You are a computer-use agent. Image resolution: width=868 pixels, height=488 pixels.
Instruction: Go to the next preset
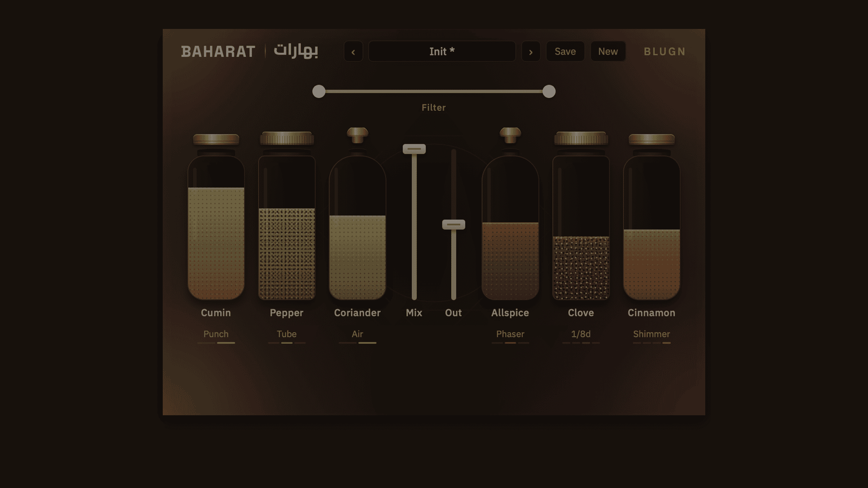tap(531, 52)
